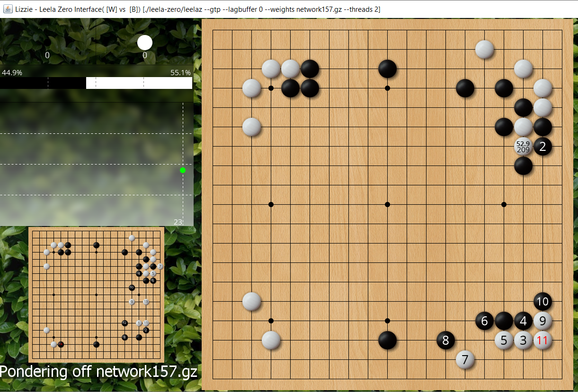Click the Java icon in title bar
578x392 pixels.
(8, 9)
